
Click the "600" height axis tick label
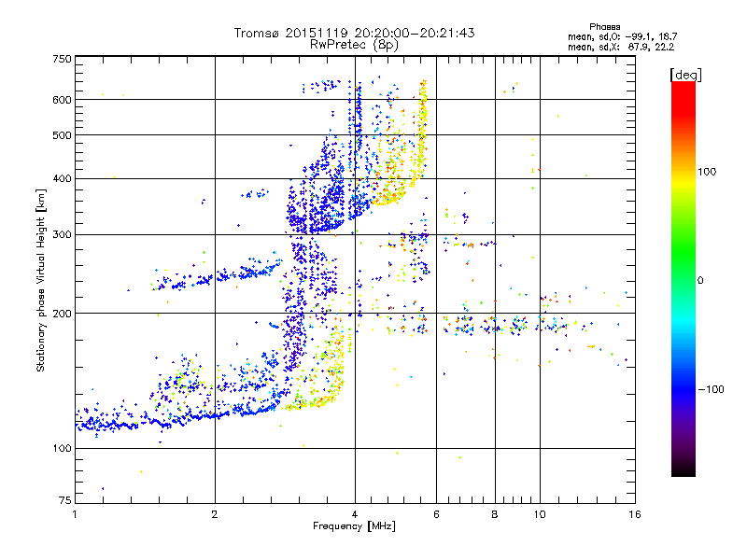point(62,100)
